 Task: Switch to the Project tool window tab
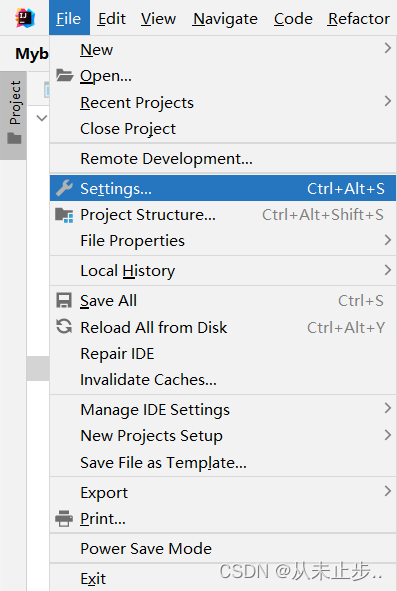[13, 115]
